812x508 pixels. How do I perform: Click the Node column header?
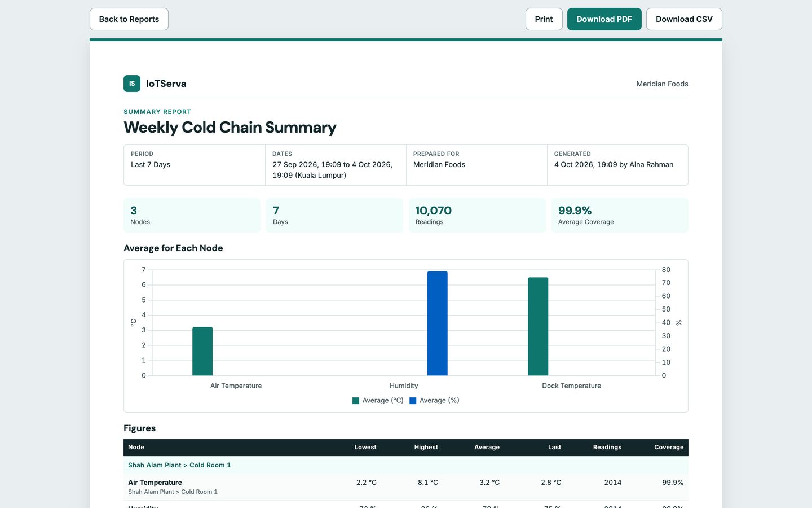point(136,448)
